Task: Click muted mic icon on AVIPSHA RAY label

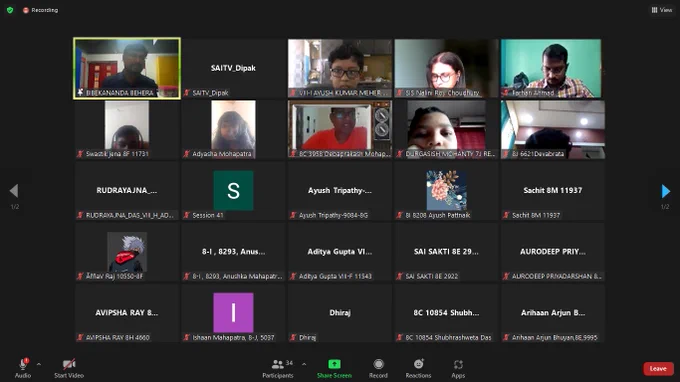Action: (x=80, y=337)
